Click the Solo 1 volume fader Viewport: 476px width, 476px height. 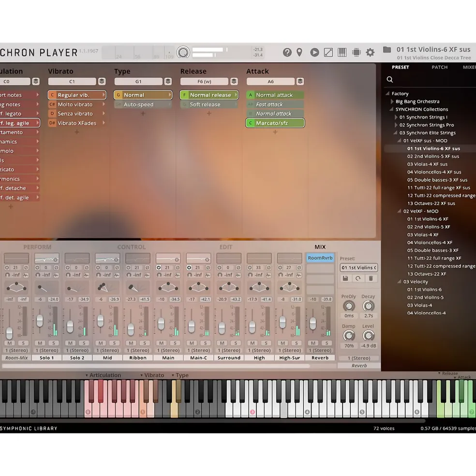tap(40, 321)
